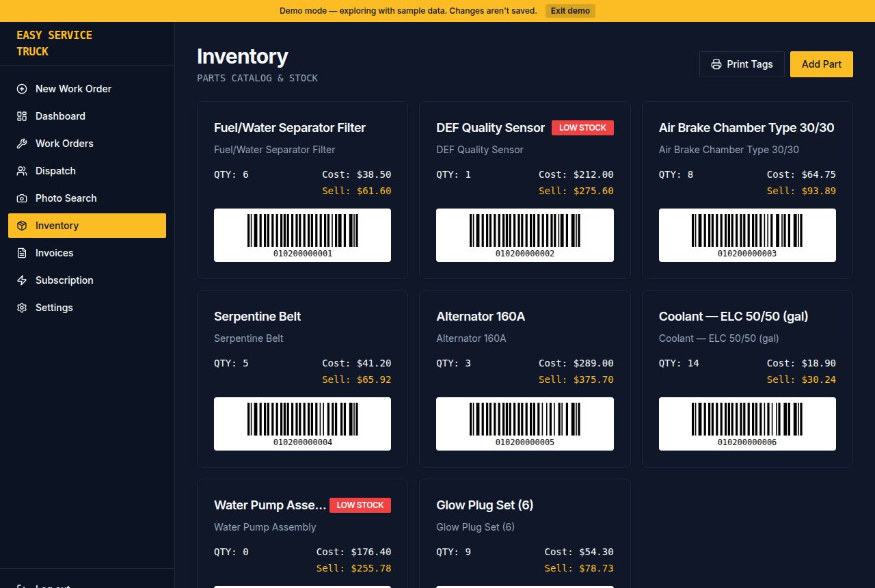This screenshot has width=875, height=588.
Task: Click Sell: $61.60 price
Action: [357, 191]
